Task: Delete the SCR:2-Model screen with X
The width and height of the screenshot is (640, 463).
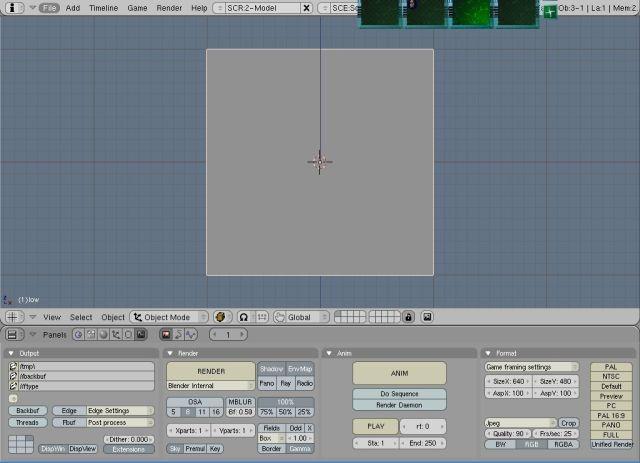Action: [x=306, y=8]
